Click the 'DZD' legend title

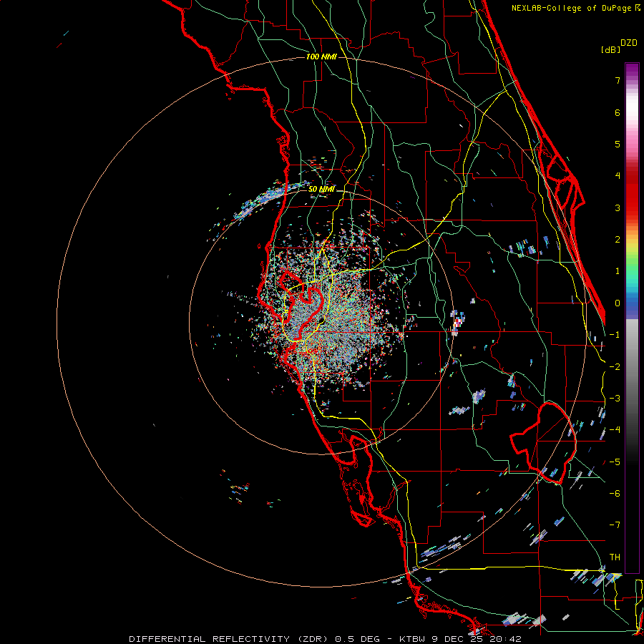tap(629, 43)
